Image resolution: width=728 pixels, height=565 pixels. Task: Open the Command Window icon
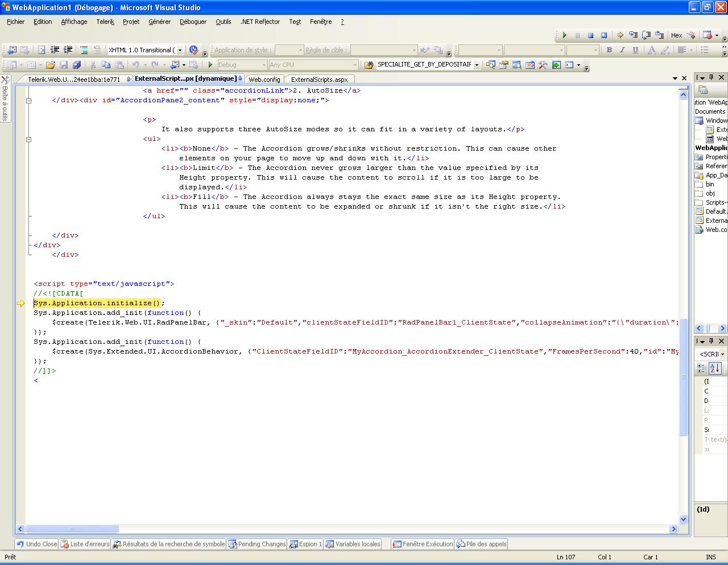coord(569,65)
